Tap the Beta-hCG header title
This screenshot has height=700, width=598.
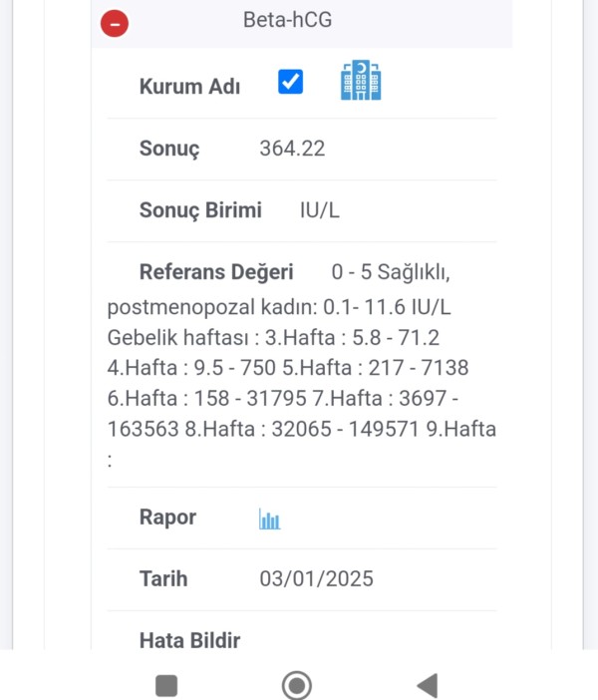287,20
